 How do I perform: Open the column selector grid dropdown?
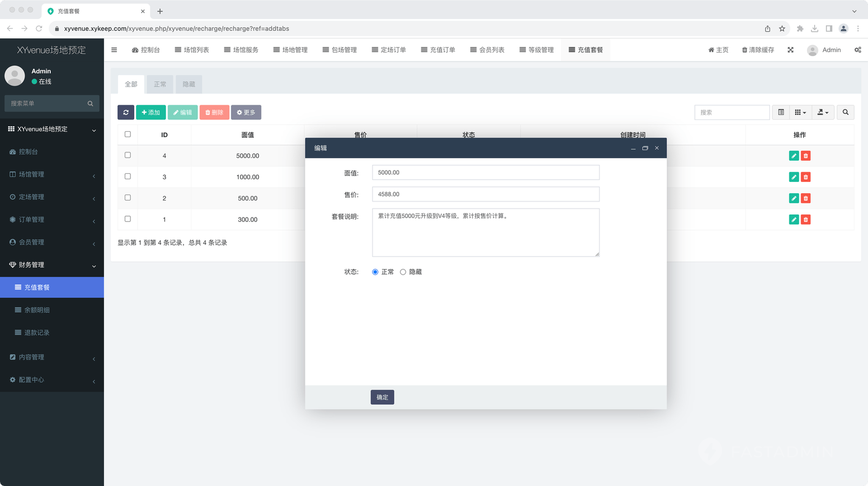[800, 112]
